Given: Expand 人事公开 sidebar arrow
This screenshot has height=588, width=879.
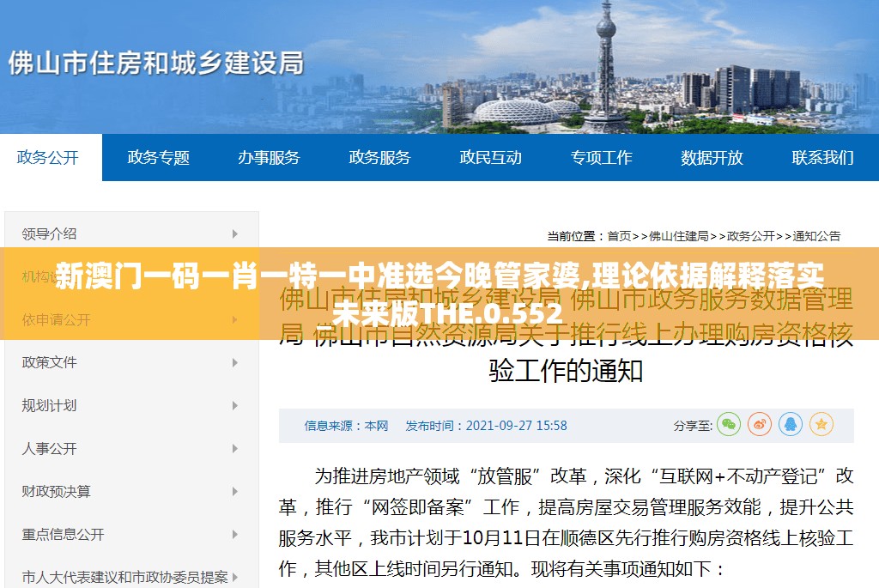Looking at the screenshot, I should pyautogui.click(x=235, y=448).
